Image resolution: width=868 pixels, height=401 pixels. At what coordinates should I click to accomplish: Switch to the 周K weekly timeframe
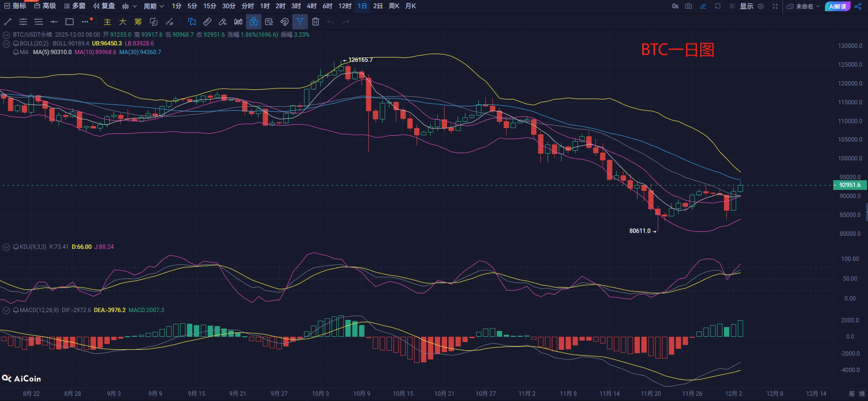point(394,6)
